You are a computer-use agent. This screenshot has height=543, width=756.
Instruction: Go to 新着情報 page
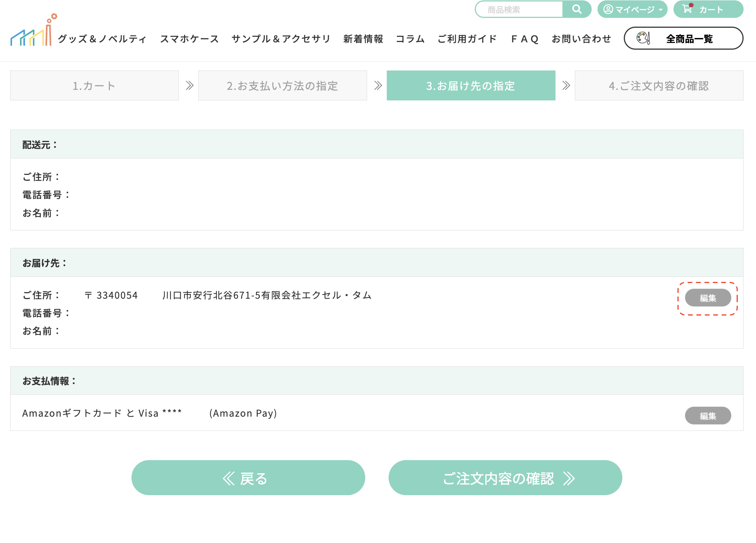[x=363, y=39]
